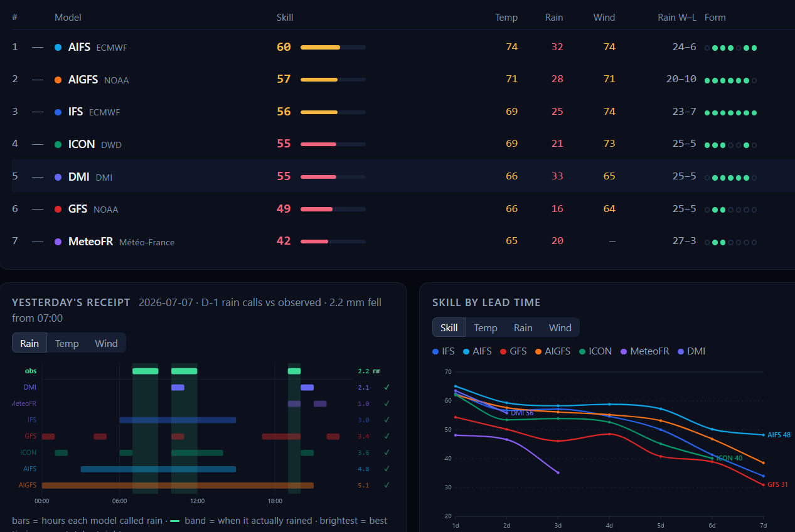
Task: Sort table by Rain column header
Action: [x=554, y=18]
